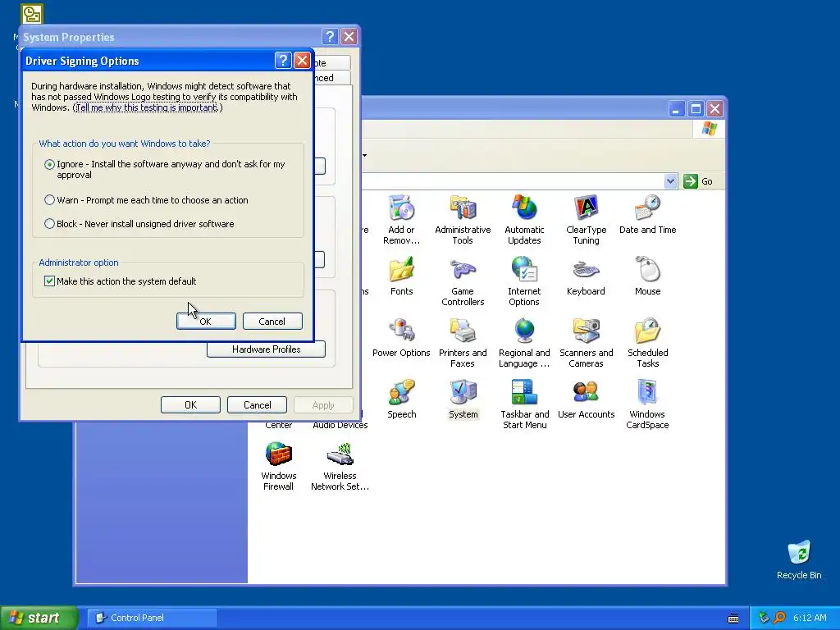Image resolution: width=840 pixels, height=630 pixels.
Task: Click Control Panel taskbar button
Action: (152, 618)
